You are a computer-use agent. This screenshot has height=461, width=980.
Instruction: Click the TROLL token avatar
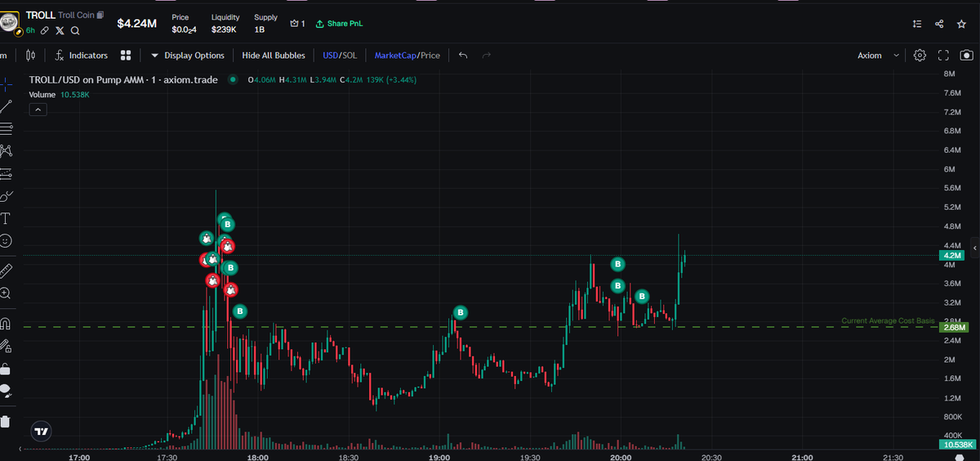pos(10,22)
